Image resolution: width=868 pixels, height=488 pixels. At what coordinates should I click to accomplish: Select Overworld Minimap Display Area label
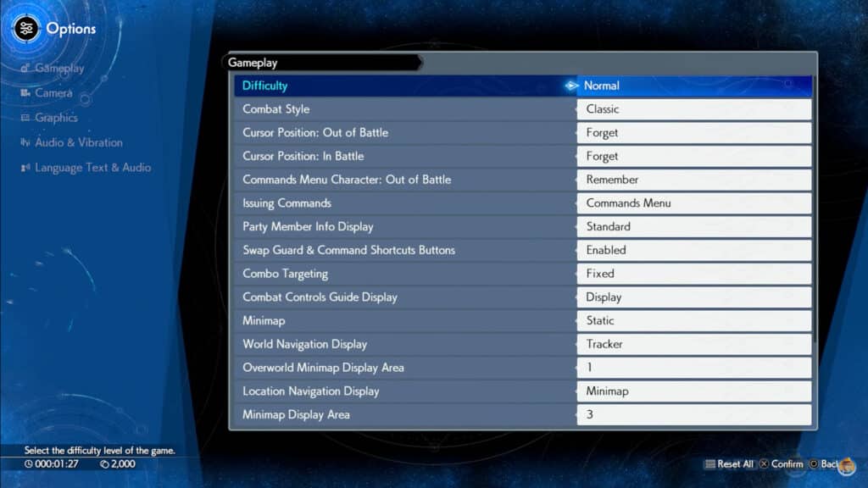[323, 368]
